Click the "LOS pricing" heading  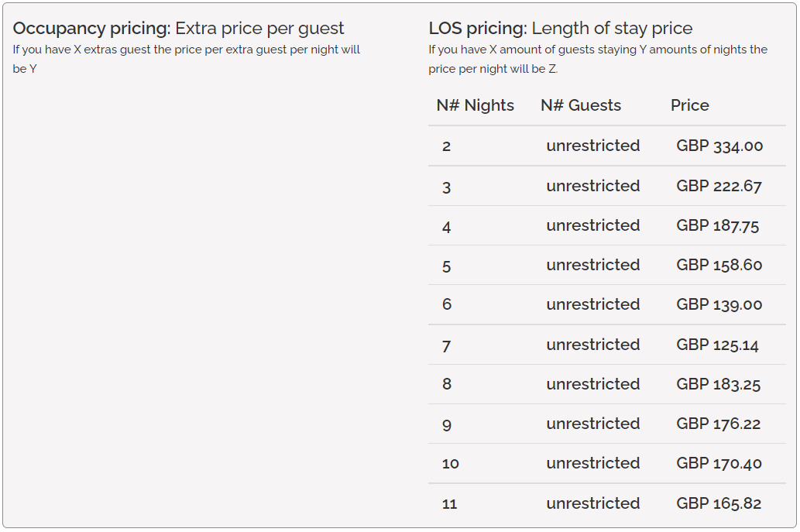(x=478, y=29)
